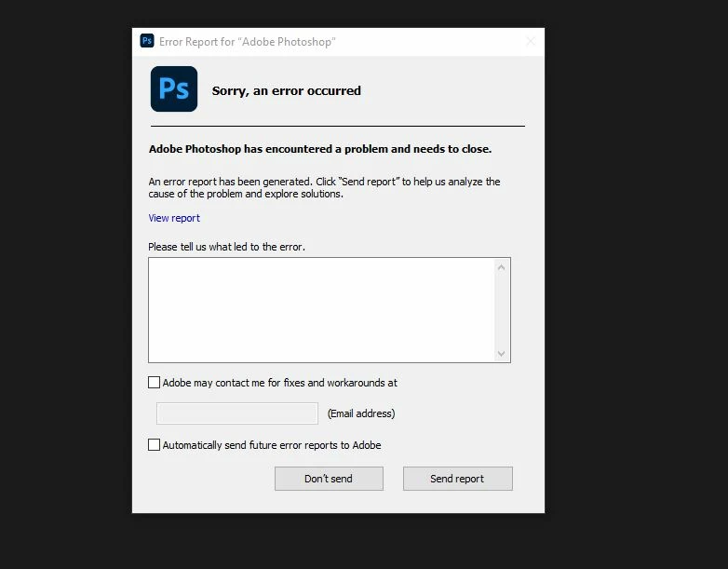Click the text area scroll up arrow
This screenshot has width=728, height=569.
502,267
